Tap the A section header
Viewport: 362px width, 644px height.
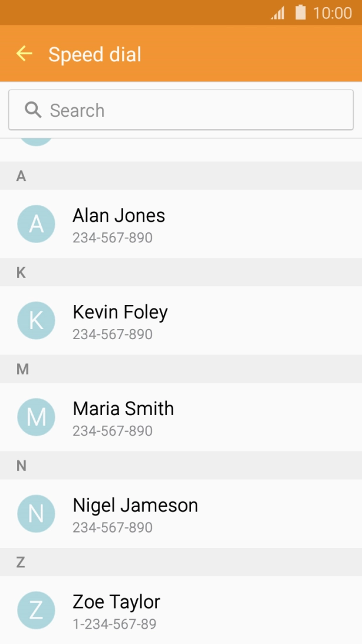pos(21,176)
